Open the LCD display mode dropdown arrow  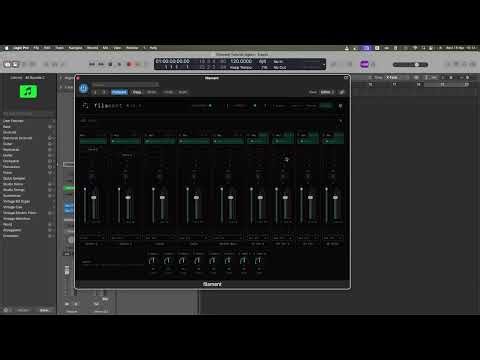click(323, 64)
